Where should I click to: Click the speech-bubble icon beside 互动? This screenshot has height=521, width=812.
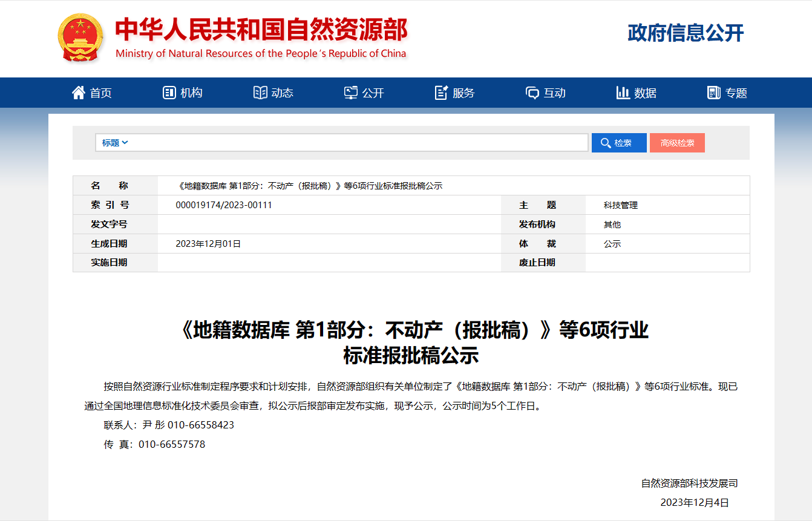532,92
